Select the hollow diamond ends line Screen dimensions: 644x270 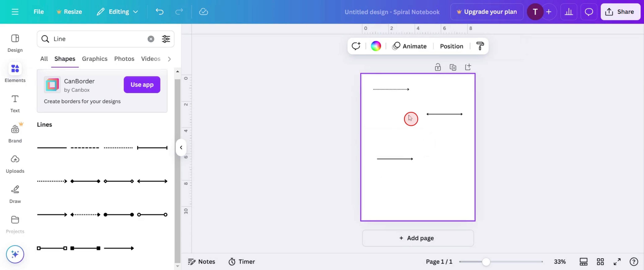(119, 181)
